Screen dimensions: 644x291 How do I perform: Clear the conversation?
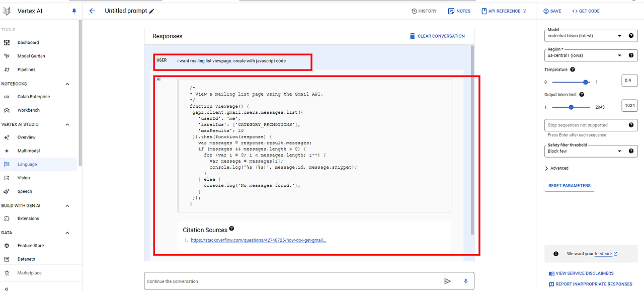click(437, 36)
